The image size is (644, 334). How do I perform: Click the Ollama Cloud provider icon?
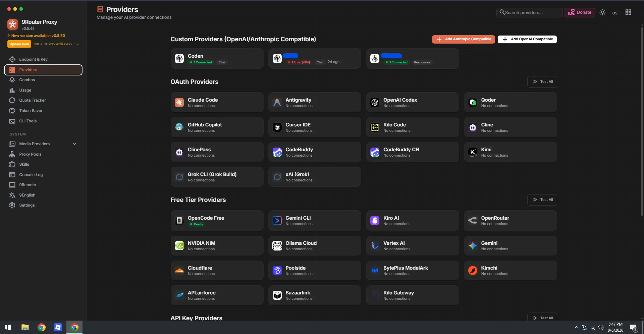coord(277,245)
